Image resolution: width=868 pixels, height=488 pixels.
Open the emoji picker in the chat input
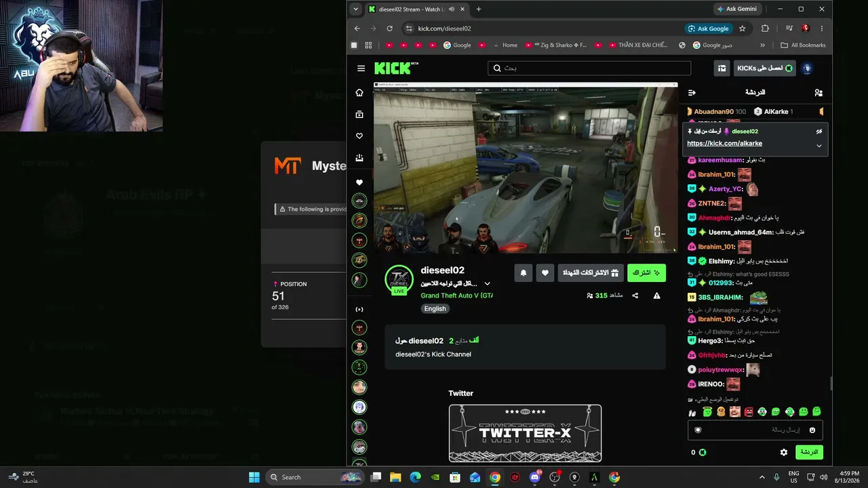pyautogui.click(x=812, y=430)
